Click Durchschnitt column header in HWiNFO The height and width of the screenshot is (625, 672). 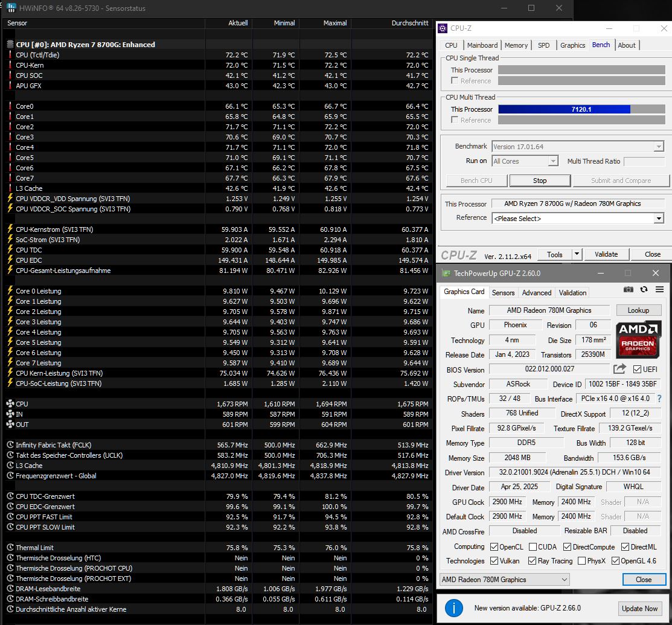point(410,23)
